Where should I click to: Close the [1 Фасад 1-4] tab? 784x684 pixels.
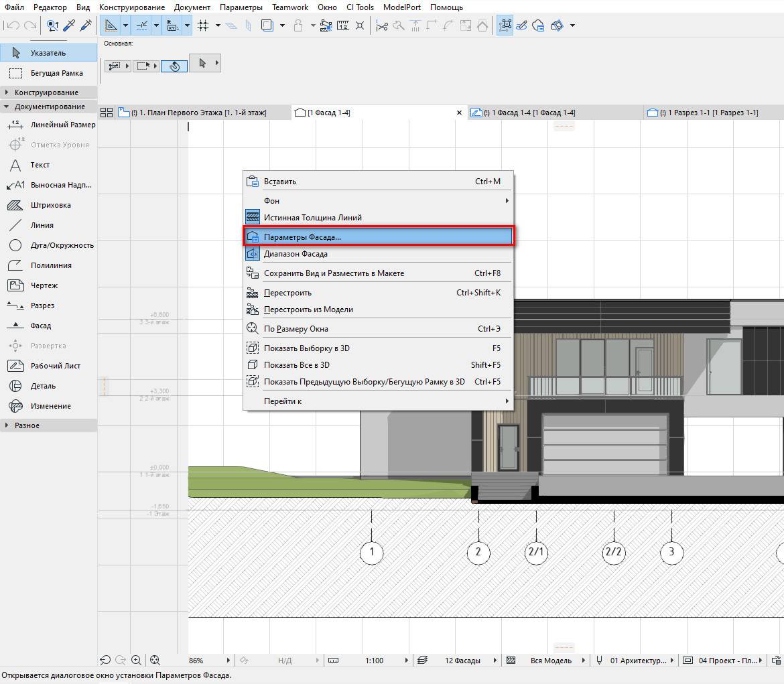pos(459,113)
